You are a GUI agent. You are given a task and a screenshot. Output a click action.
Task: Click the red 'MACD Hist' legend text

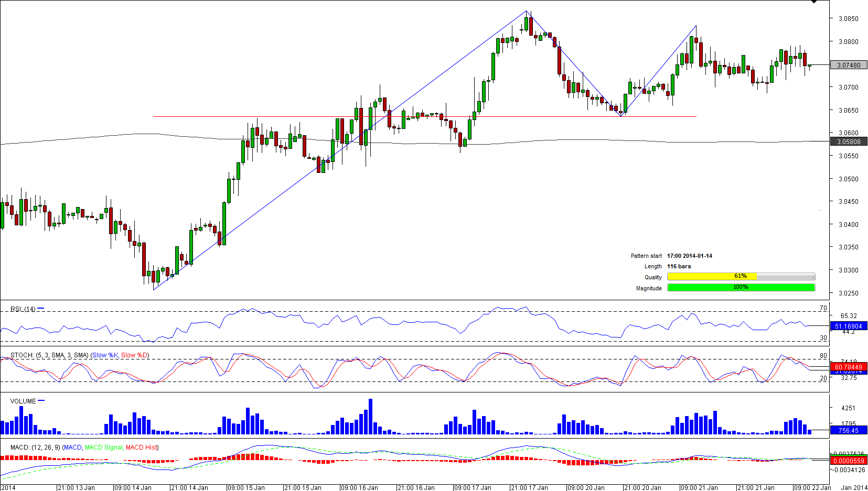click(x=141, y=448)
